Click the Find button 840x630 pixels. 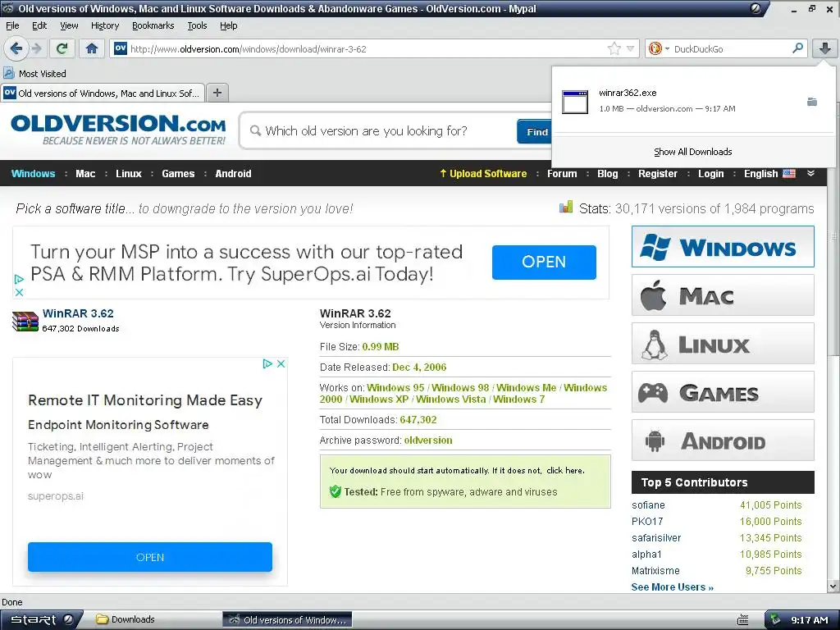tap(536, 131)
